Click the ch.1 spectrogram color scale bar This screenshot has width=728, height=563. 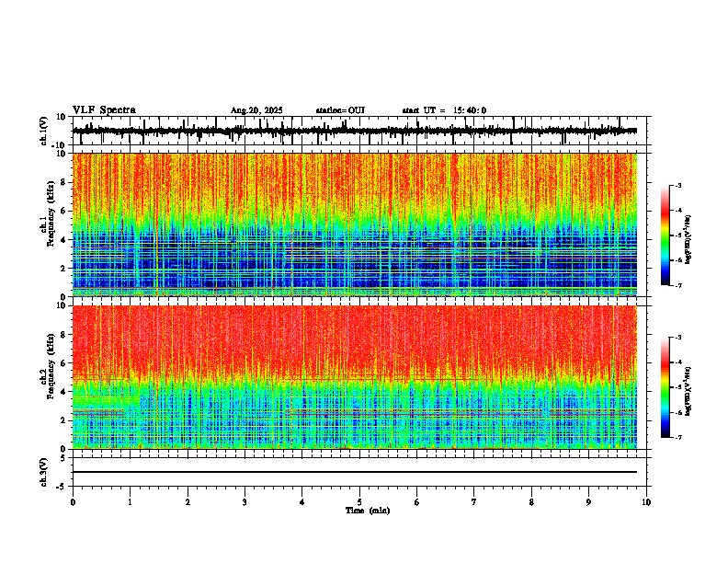tap(665, 236)
